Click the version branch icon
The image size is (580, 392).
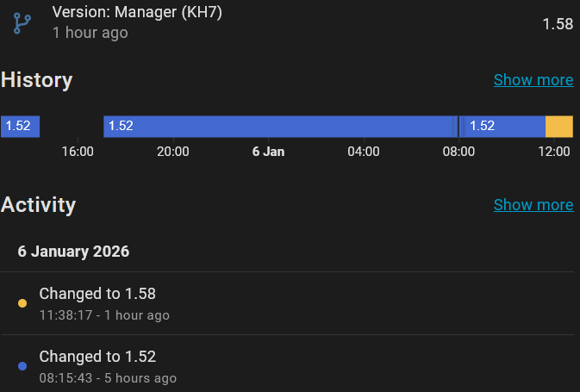point(22,23)
